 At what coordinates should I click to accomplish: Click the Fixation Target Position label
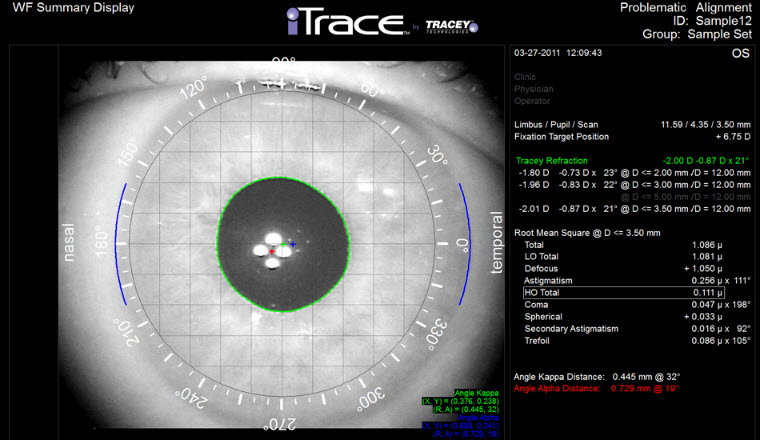coord(561,137)
